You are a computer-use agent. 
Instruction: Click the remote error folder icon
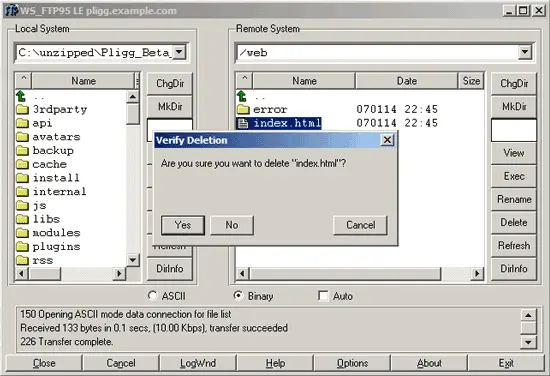coord(243,109)
